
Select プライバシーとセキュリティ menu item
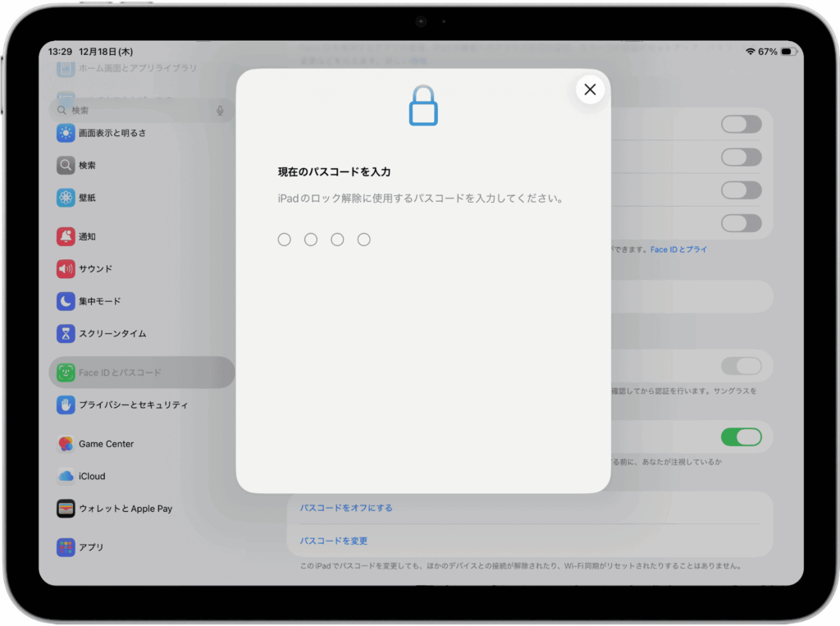[x=133, y=405]
